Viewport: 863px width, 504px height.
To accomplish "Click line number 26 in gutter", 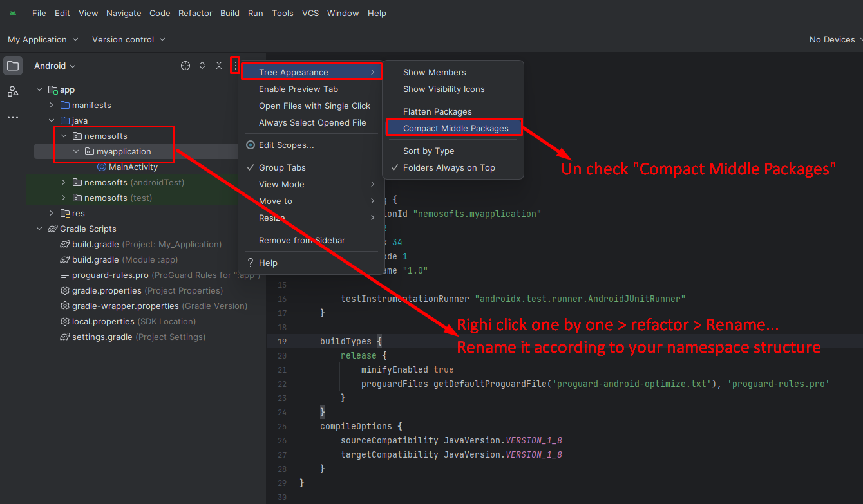I will pyautogui.click(x=282, y=440).
